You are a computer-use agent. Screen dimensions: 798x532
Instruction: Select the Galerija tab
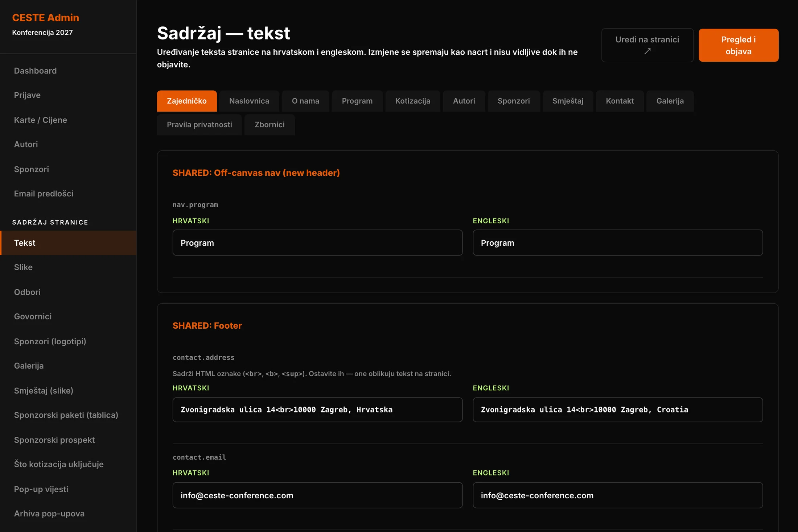click(670, 101)
